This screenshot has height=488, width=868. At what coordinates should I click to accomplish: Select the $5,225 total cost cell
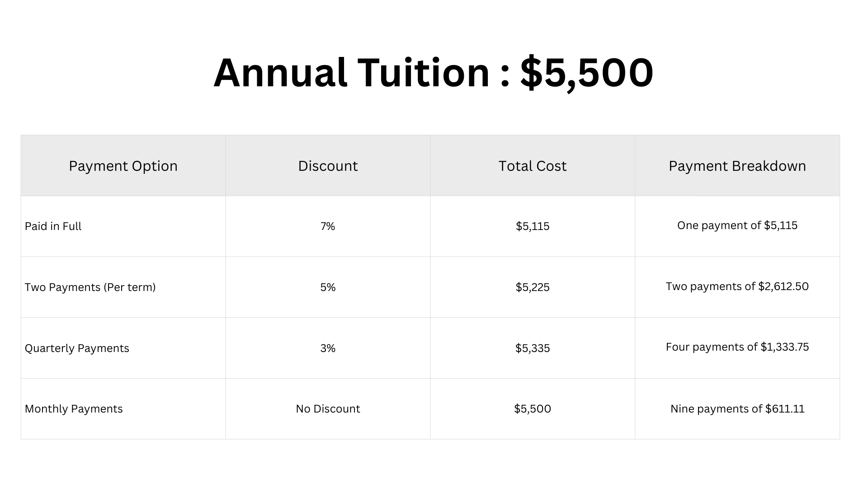[532, 287]
